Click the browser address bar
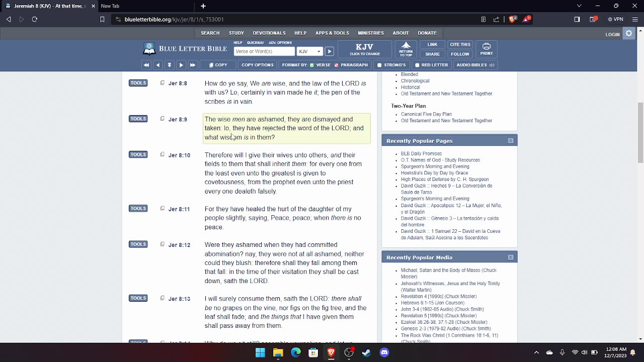Screen dimensions: 644x362 pyautogui.click(x=297, y=19)
